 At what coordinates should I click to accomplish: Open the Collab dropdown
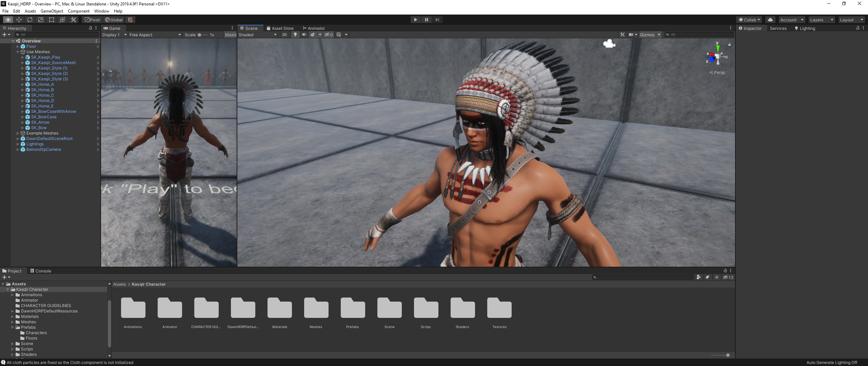point(749,20)
